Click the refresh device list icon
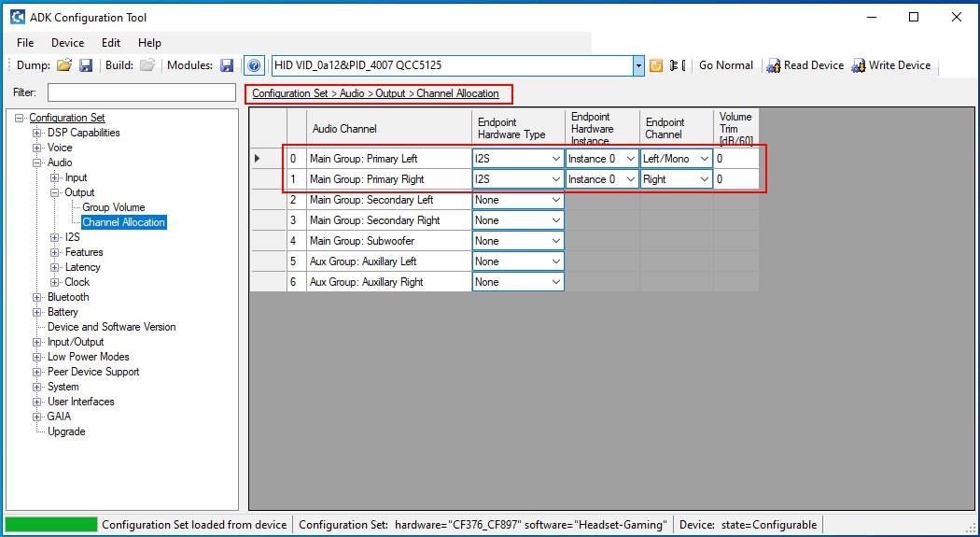The image size is (980, 537). click(655, 65)
